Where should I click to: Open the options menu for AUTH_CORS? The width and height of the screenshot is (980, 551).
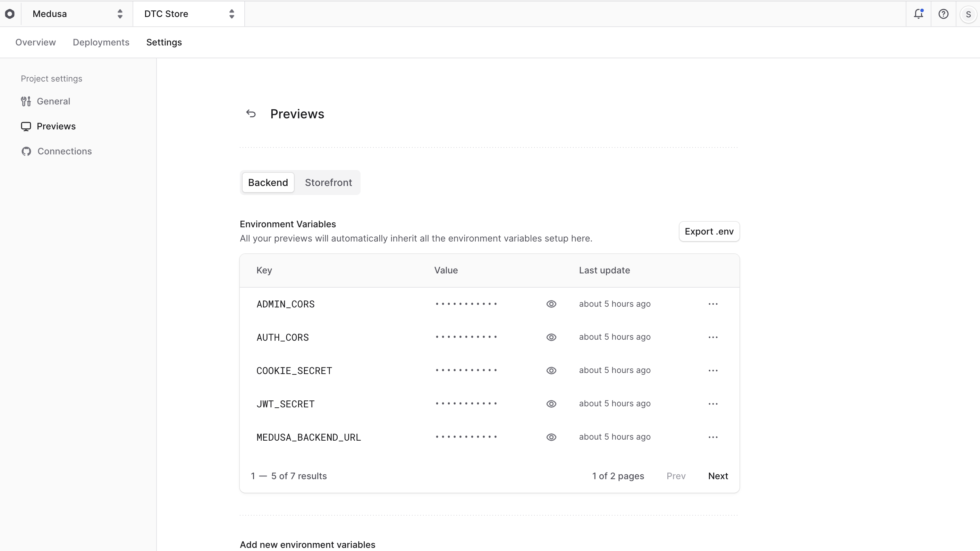[x=713, y=337]
